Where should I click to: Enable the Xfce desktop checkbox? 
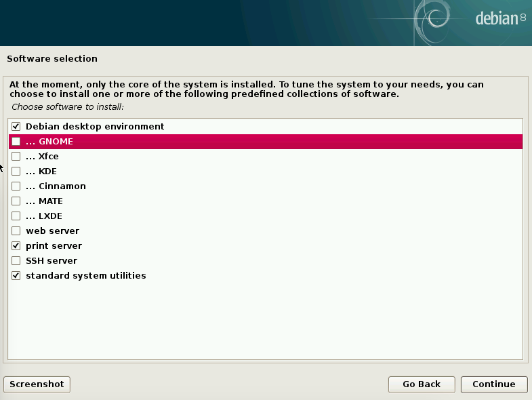[x=16, y=157]
